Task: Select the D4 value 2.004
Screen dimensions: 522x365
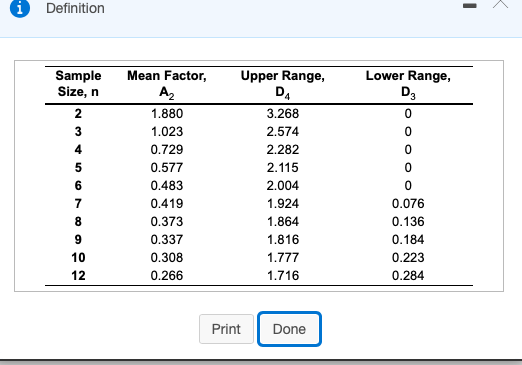Action: pyautogui.click(x=283, y=186)
